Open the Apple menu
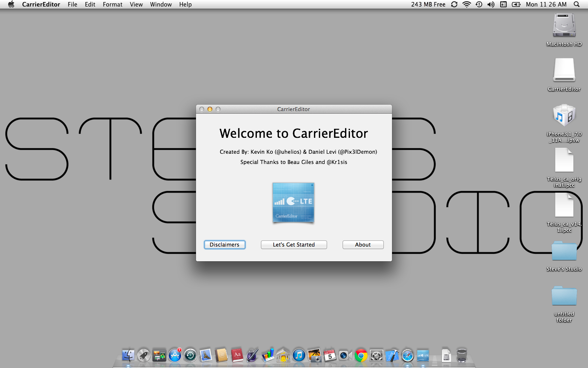 click(11, 4)
